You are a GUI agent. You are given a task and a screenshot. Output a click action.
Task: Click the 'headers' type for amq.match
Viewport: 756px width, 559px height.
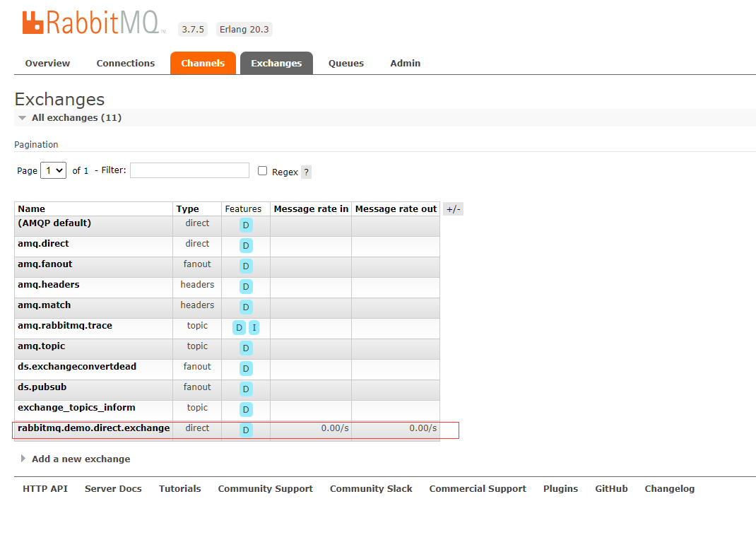pos(197,305)
